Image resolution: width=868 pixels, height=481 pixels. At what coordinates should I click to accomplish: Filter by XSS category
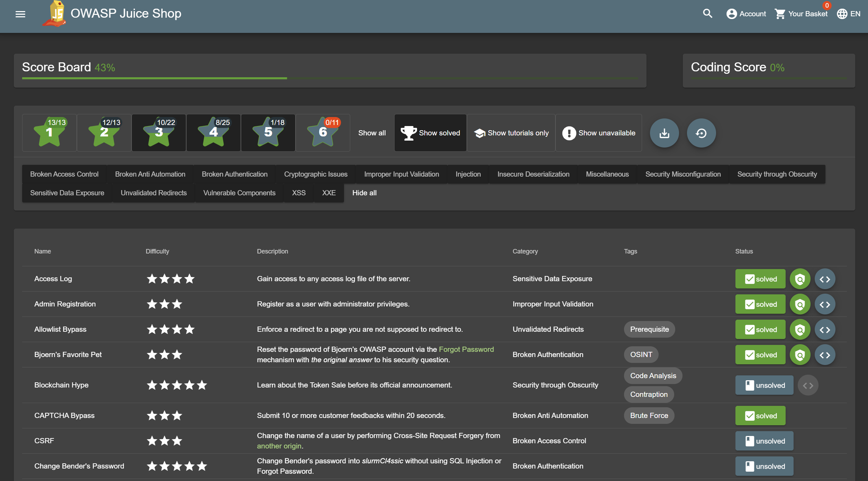click(299, 193)
